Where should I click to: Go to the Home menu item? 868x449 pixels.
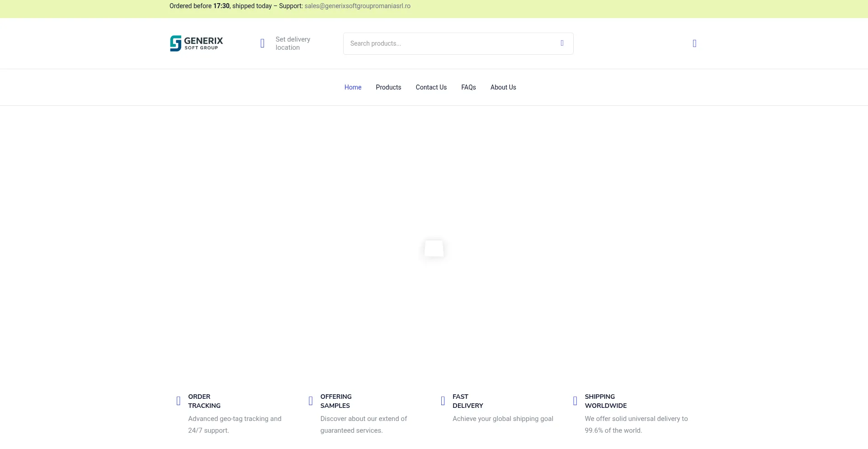[353, 87]
